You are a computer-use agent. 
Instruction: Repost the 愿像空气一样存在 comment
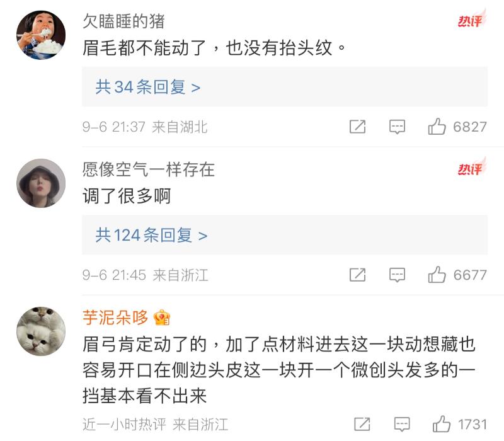click(x=357, y=275)
